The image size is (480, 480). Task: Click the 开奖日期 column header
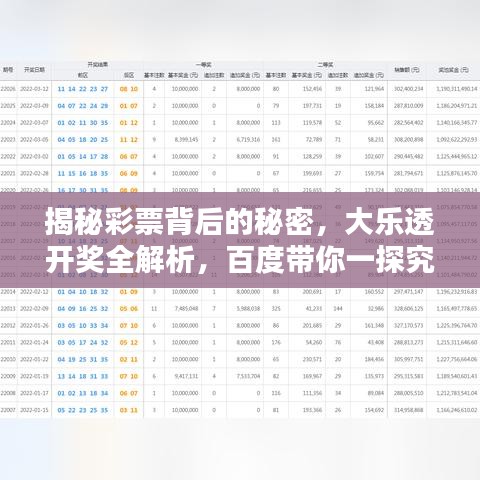pos(34,70)
